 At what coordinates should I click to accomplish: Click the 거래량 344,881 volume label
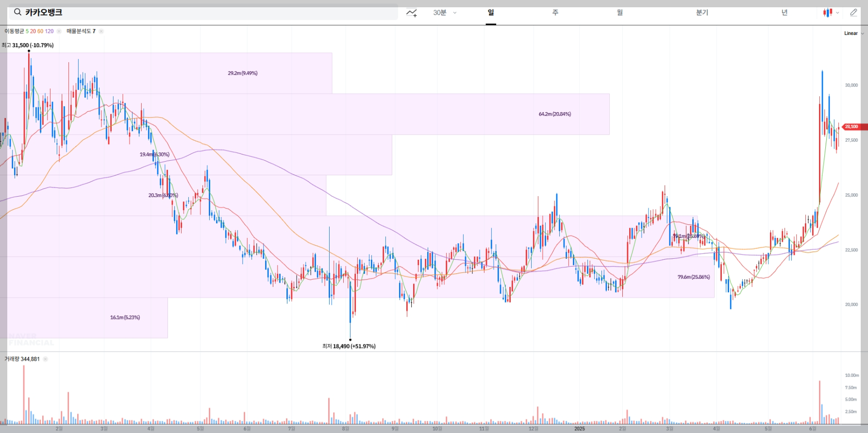pos(22,359)
